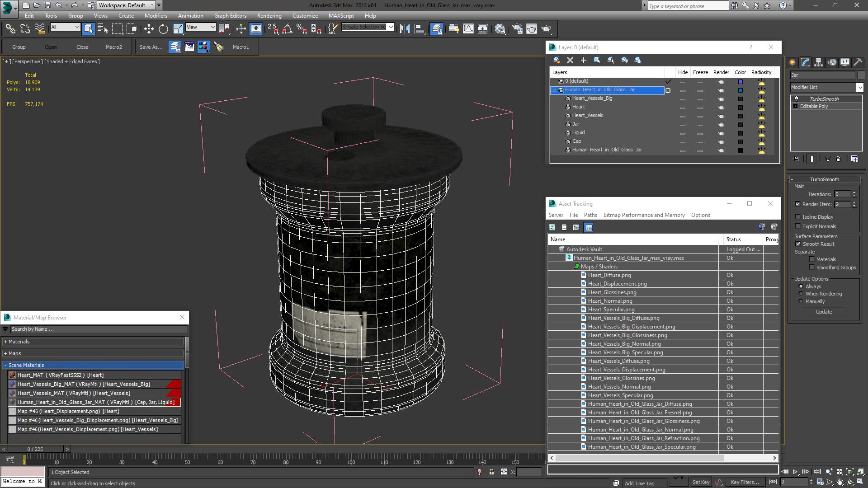Select the Select and Link tool

coord(10,29)
